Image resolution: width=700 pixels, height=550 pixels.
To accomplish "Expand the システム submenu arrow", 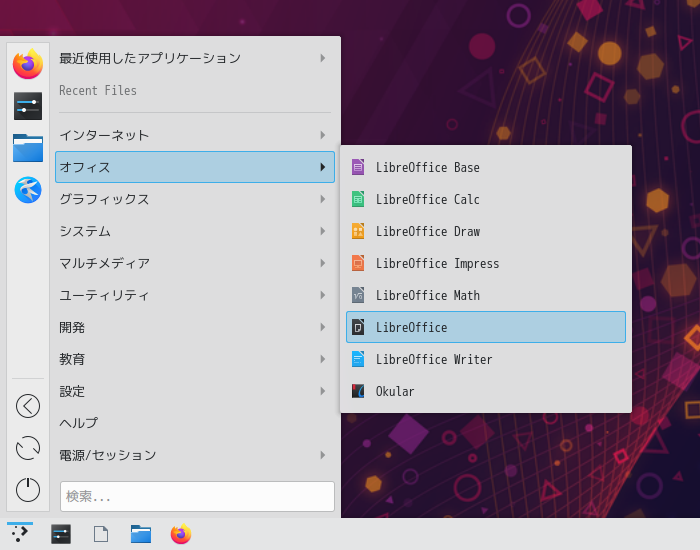I will coord(323,231).
